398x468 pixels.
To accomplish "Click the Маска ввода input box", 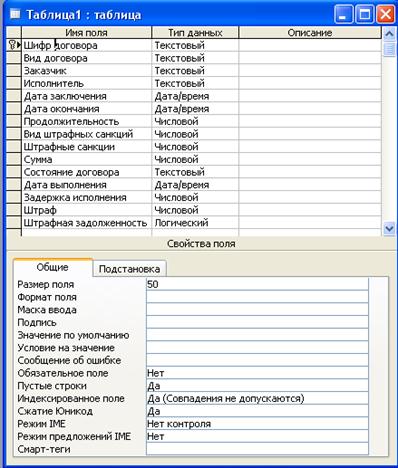I will tap(257, 310).
